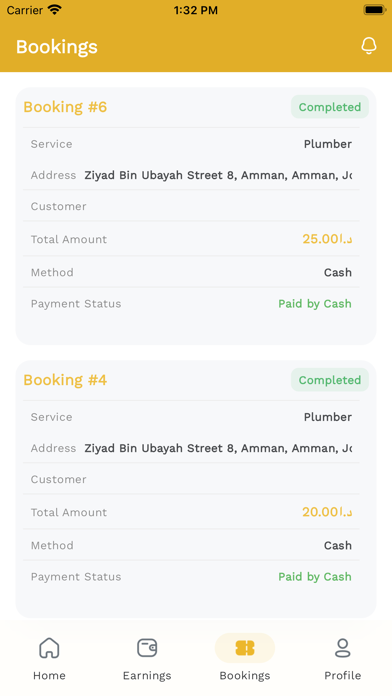Tap Customer row in Booking #4
The image size is (392, 696).
click(x=191, y=479)
